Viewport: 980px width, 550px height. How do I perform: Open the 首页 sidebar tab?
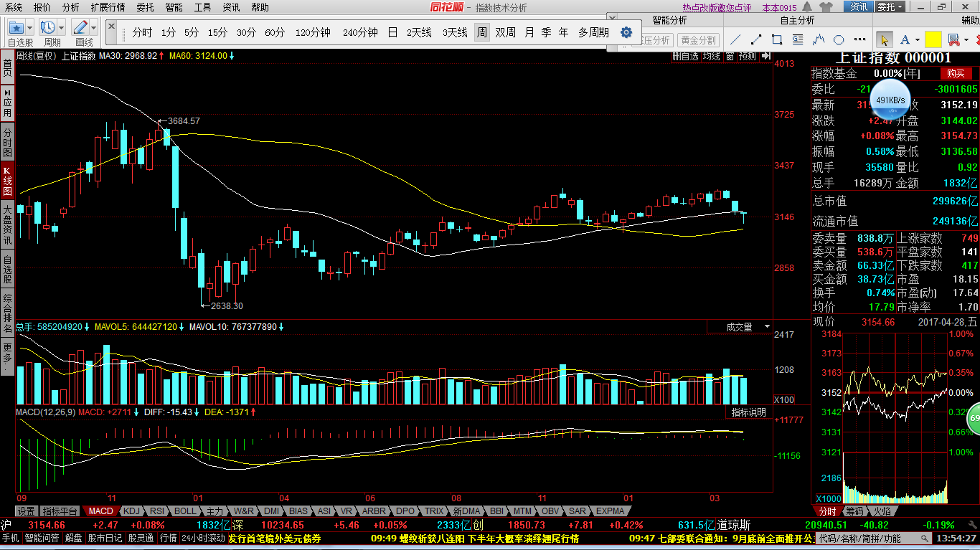pyautogui.click(x=7, y=68)
